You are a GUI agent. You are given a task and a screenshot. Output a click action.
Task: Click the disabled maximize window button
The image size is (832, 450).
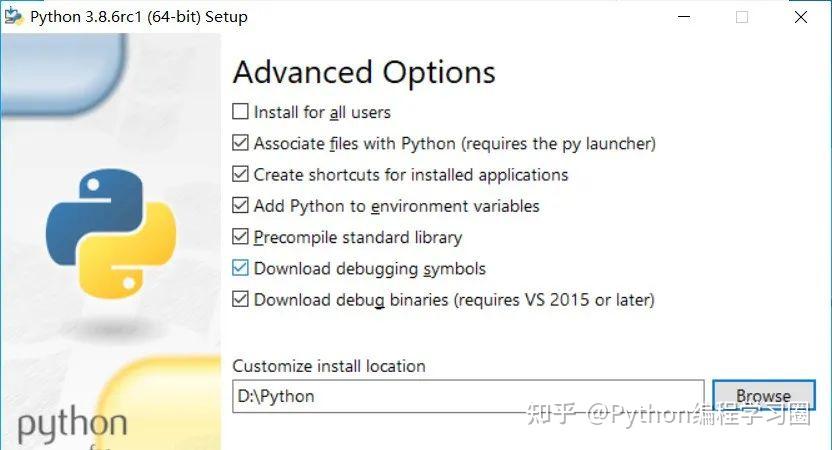[742, 16]
